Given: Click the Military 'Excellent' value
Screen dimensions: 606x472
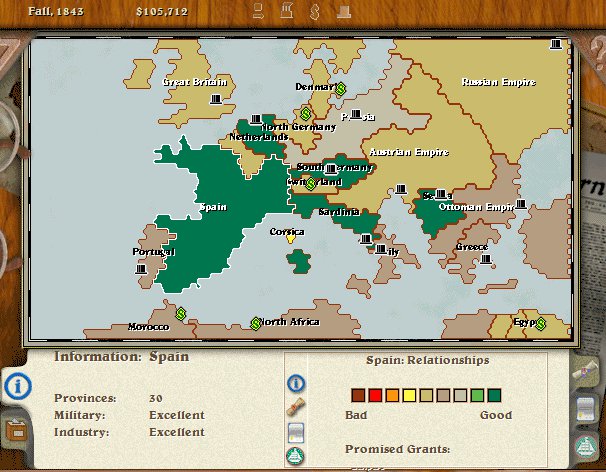Looking at the screenshot, I should [177, 415].
